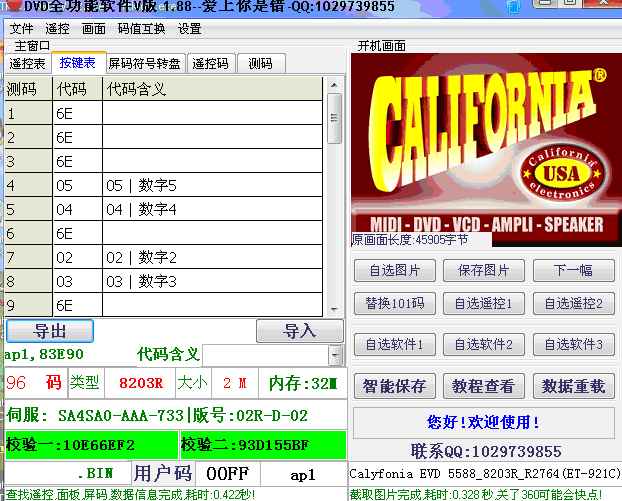The width and height of the screenshot is (622, 501).
Task: Click the type value 8203R
Action: [140, 383]
